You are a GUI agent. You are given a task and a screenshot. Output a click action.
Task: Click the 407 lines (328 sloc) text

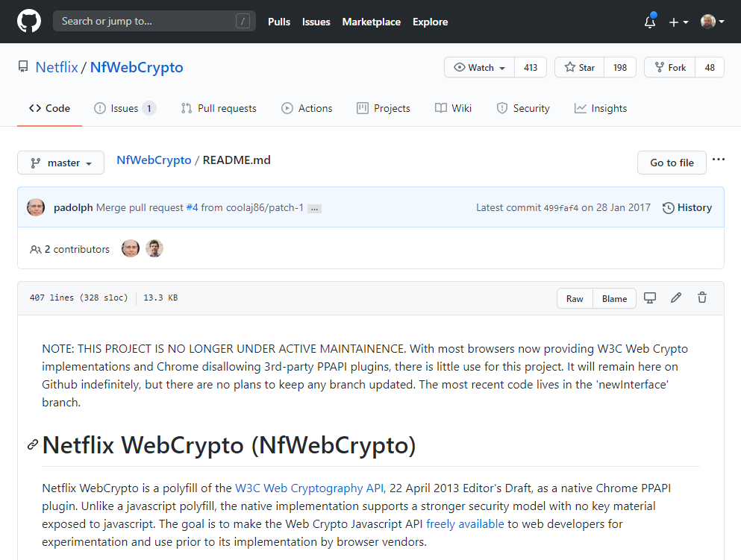tap(79, 298)
